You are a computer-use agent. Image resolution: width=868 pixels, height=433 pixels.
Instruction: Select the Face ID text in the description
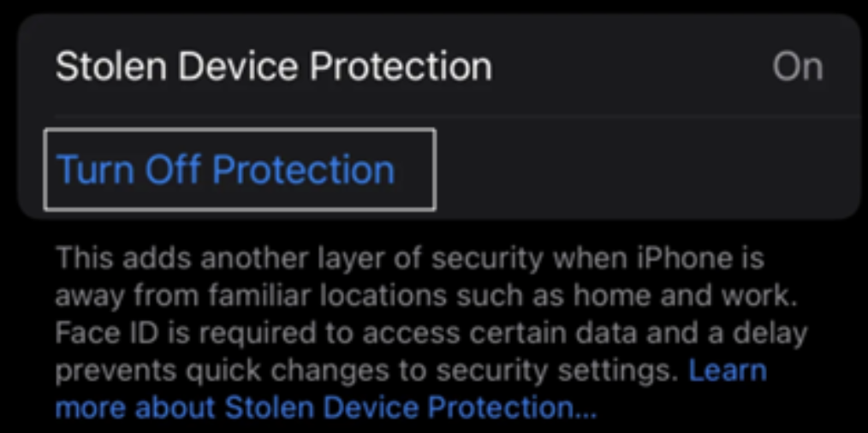pos(92,333)
